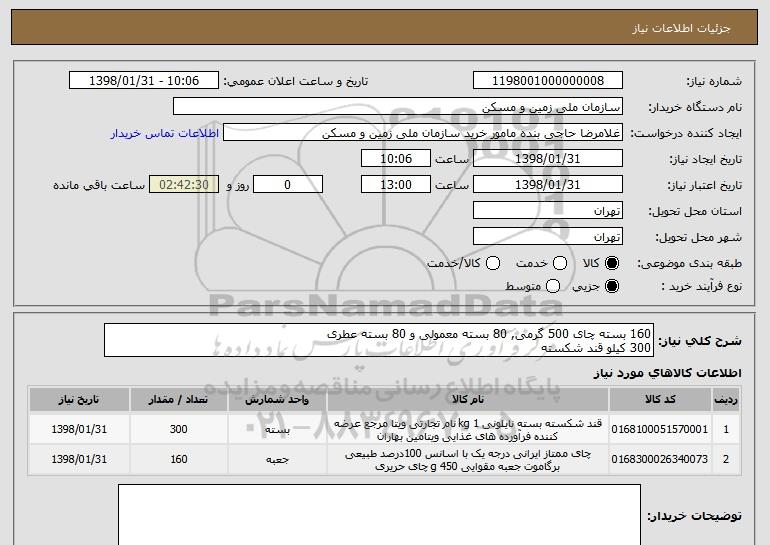Click the جزئیات اطلاعات نیاز header title
Screen dimensions: 770x545
click(681, 28)
